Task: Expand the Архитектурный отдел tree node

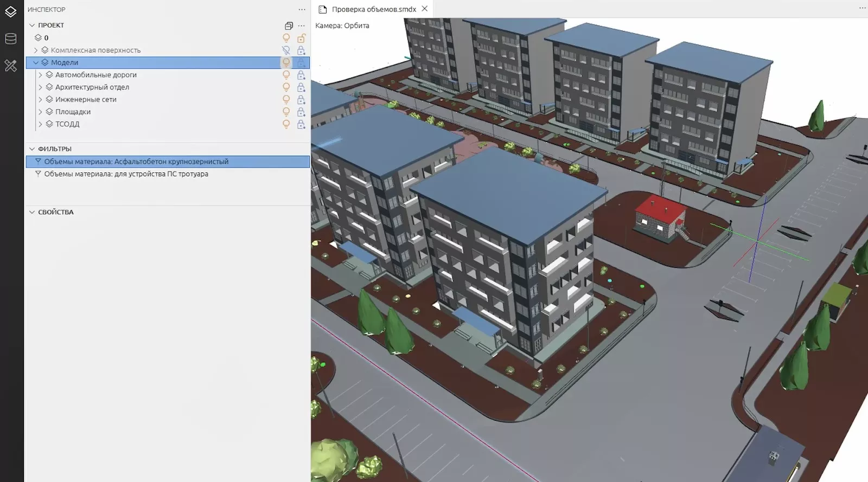Action: pyautogui.click(x=40, y=87)
